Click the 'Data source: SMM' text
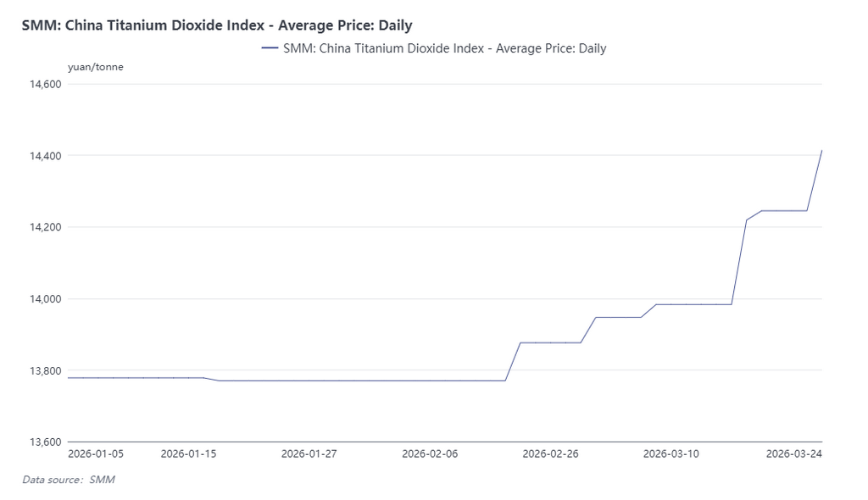Image resolution: width=868 pixels, height=500 pixels. (x=68, y=480)
